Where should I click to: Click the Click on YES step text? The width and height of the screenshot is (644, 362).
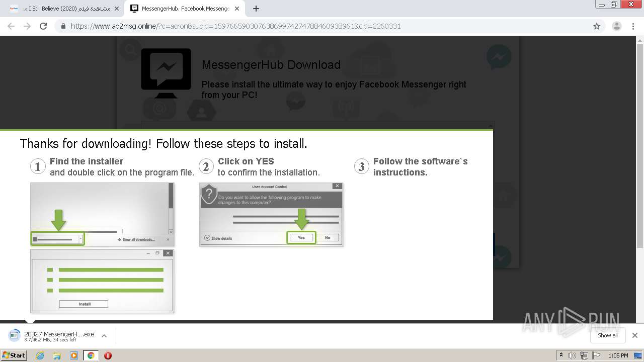pos(269,167)
